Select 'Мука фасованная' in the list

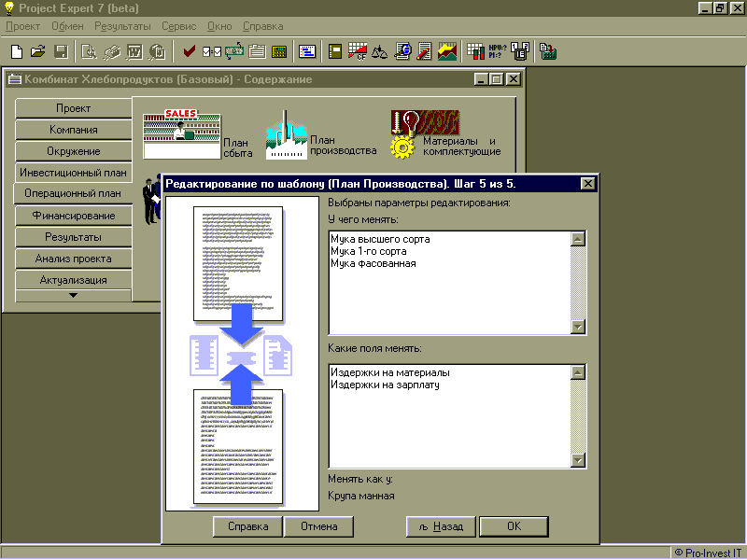(373, 263)
